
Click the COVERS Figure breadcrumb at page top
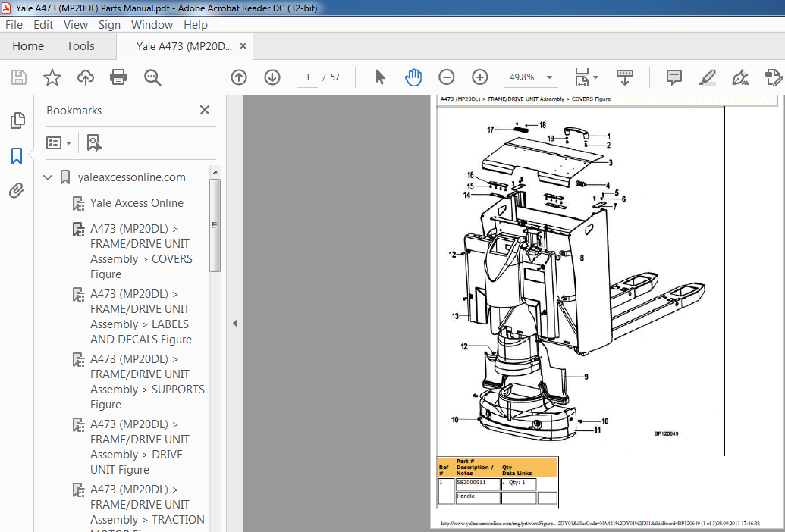click(x=592, y=99)
